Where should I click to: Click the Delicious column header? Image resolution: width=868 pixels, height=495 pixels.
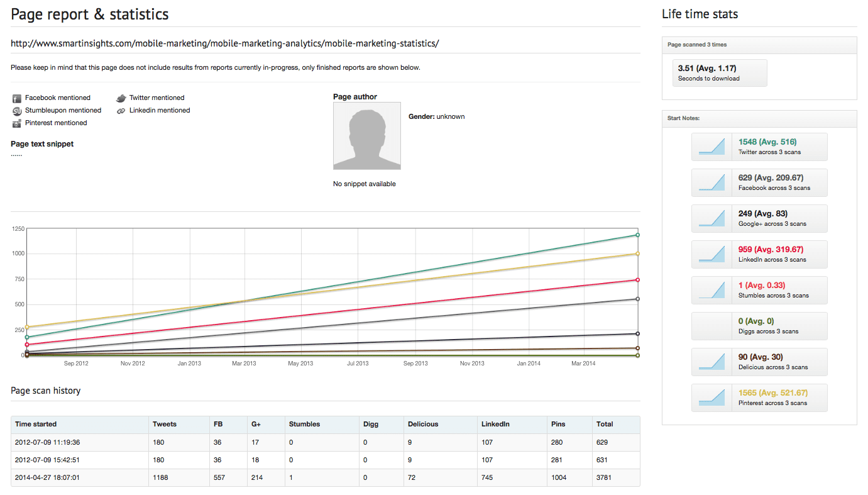pyautogui.click(x=441, y=425)
